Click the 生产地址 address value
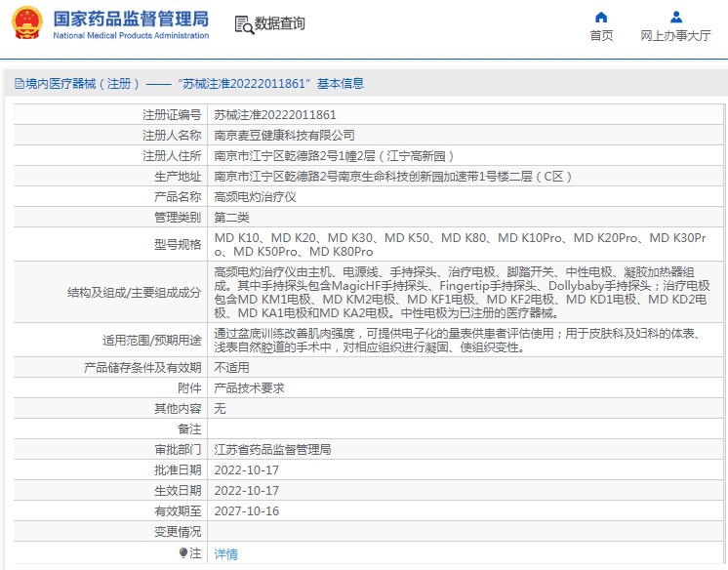 click(x=392, y=177)
